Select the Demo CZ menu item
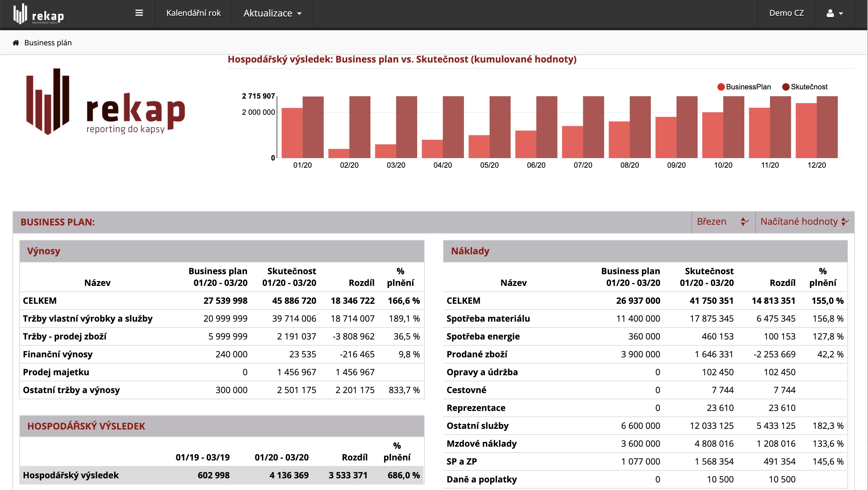This screenshot has height=490, width=868. (786, 13)
